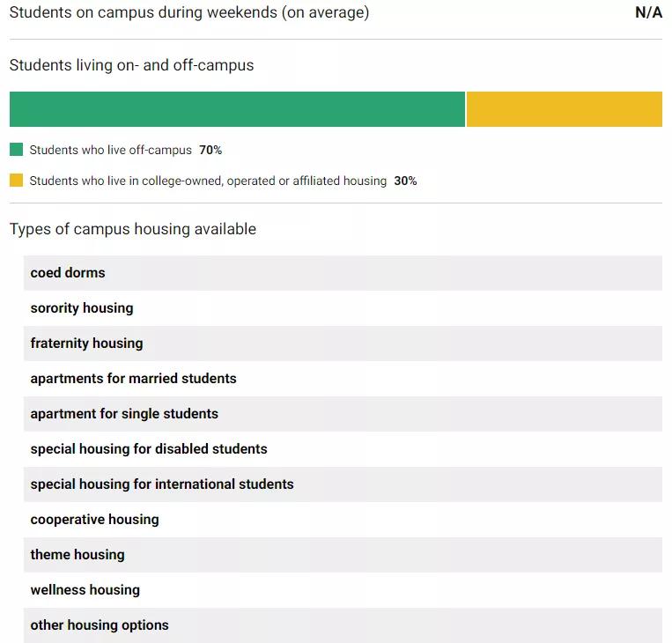Click special housing for international students
This screenshot has width=672, height=643.
point(162,484)
